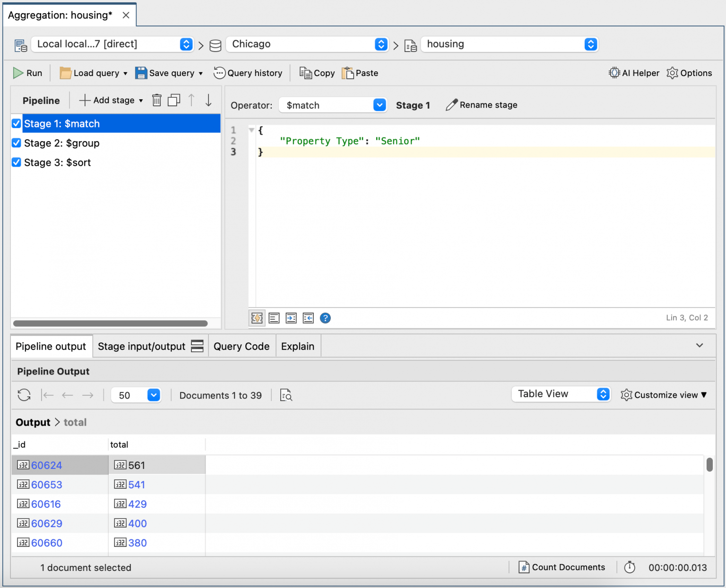
Task: Move stage down with arrow icon
Action: point(208,100)
